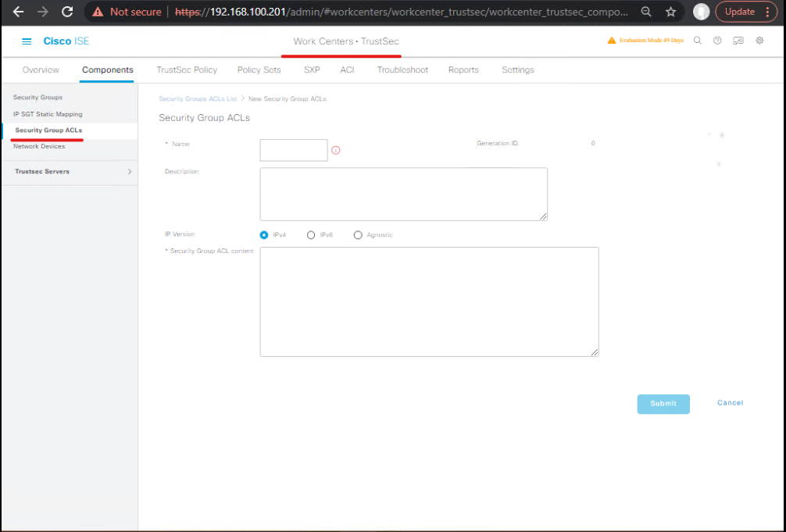Open the ISE search magnifier icon

pos(697,41)
